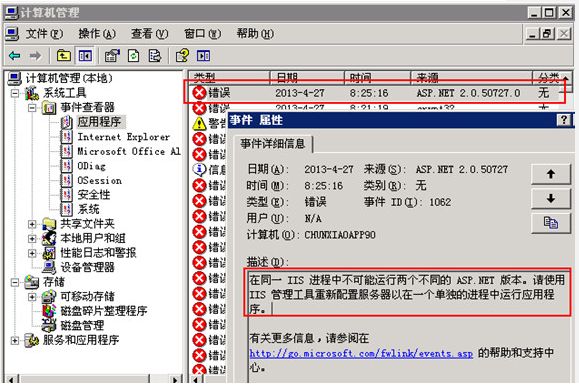
Task: Select the ODiag event log
Action: point(91,166)
